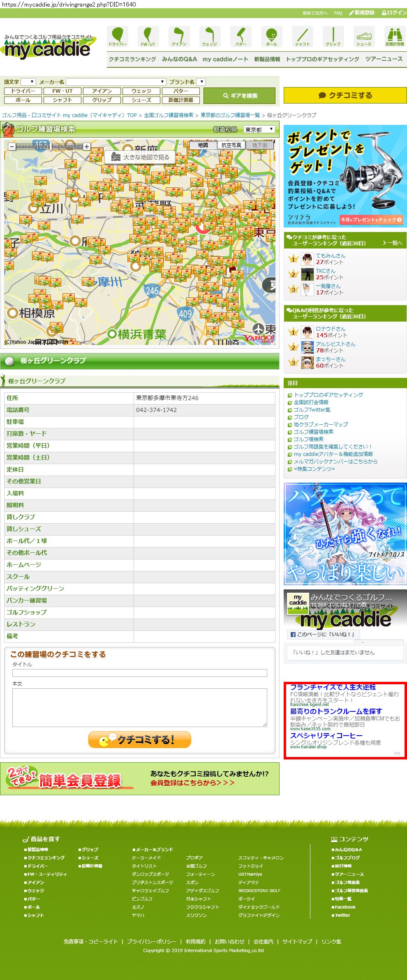Viewport: 407px width, 980px height.
Task: Open ゴルフTwitter集 link
Action: click(312, 409)
